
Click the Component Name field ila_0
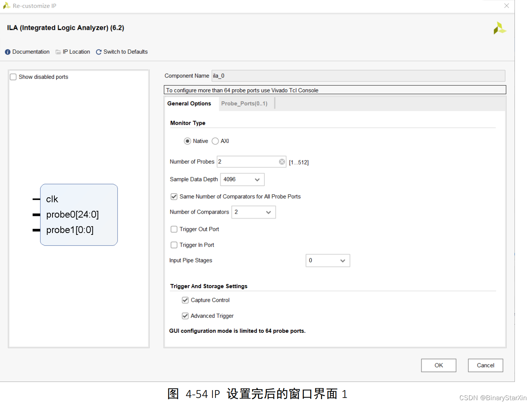coord(358,76)
